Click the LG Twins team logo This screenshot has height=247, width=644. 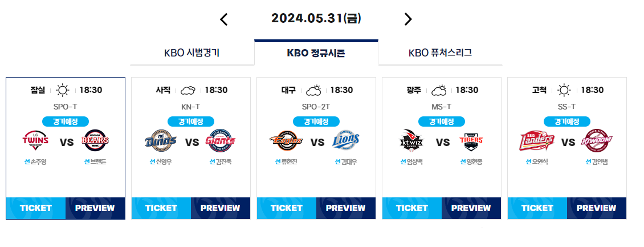[x=35, y=140]
